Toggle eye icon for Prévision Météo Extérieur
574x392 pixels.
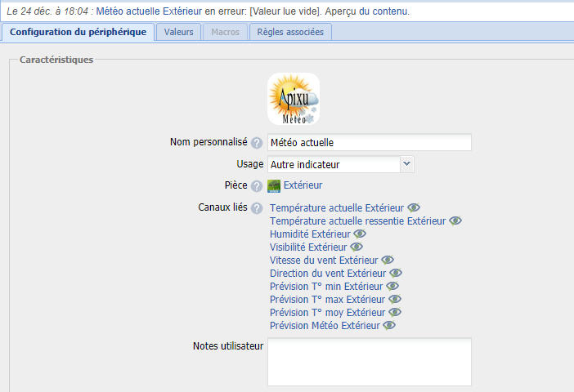[389, 326]
